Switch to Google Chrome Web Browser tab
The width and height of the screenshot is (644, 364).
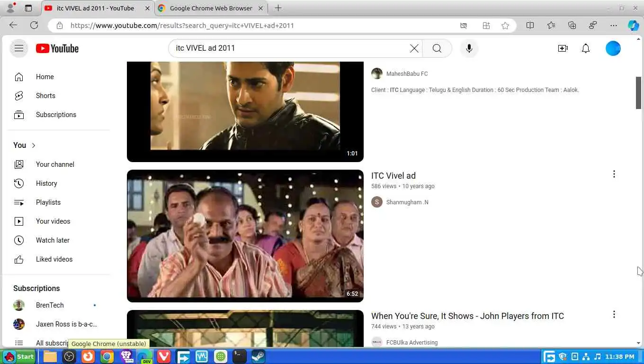coord(211,8)
